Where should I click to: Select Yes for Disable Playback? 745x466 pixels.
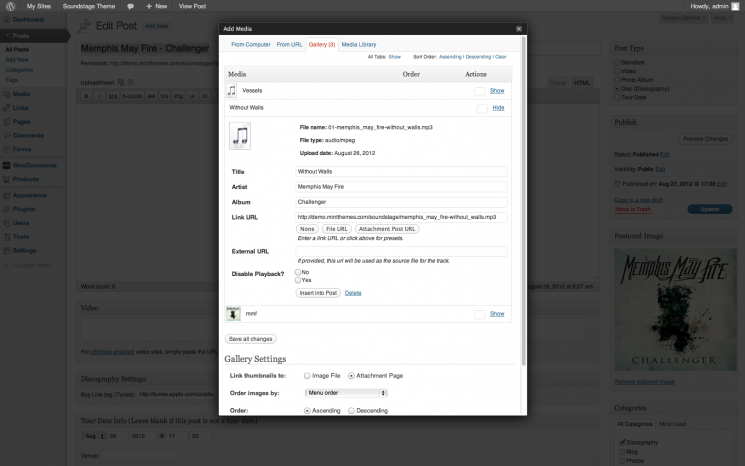tap(298, 280)
